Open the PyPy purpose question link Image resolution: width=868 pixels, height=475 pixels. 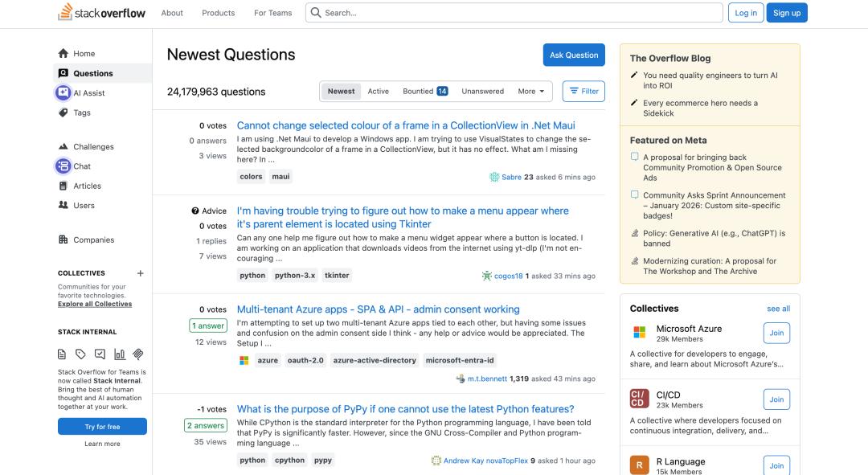click(405, 409)
